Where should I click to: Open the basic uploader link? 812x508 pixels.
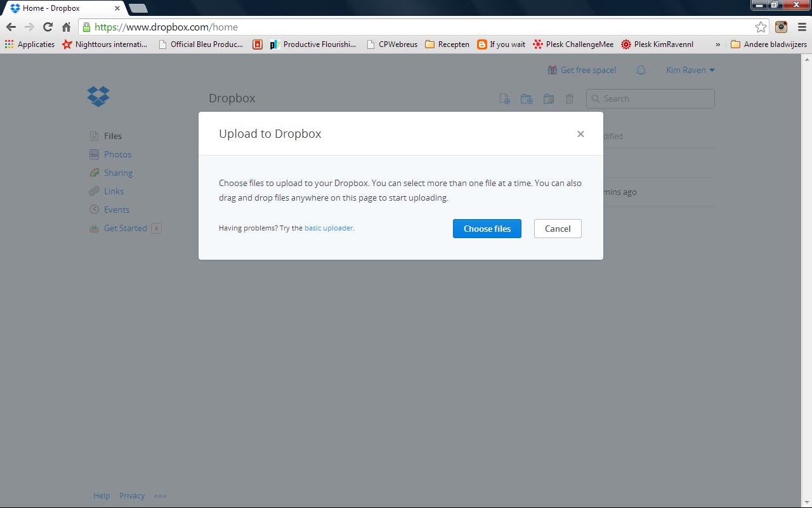coord(329,228)
